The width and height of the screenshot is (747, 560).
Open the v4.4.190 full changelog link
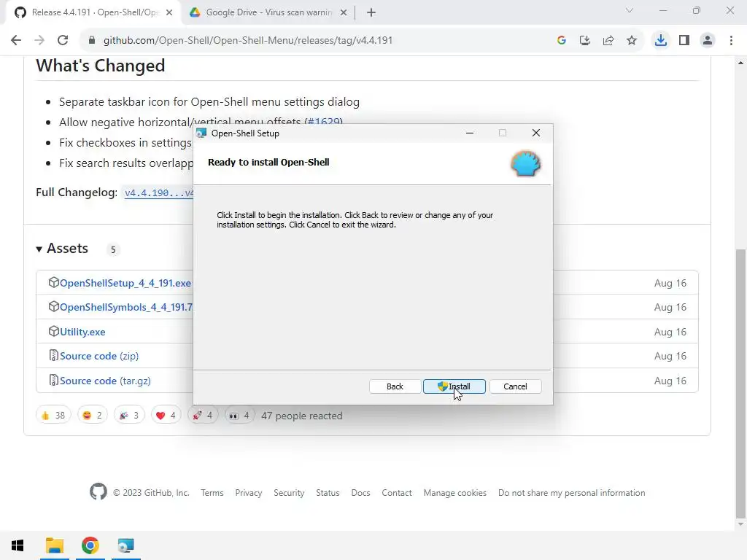coord(159,192)
